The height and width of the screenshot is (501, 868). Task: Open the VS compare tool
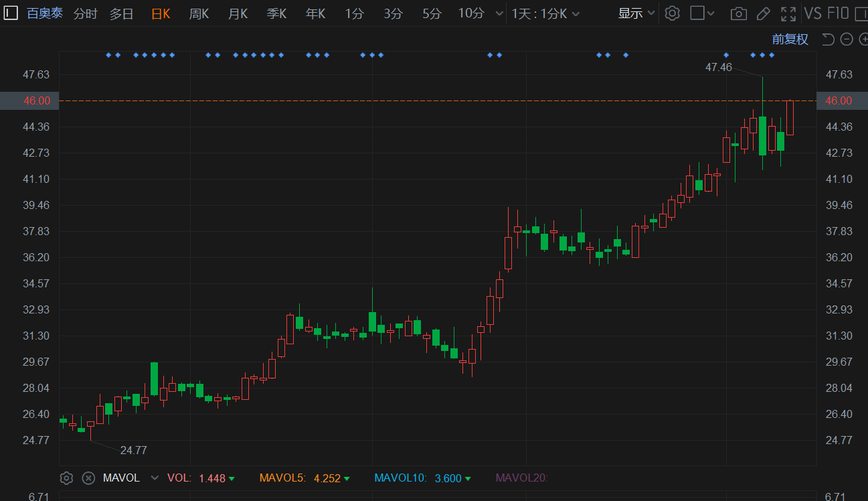click(812, 13)
